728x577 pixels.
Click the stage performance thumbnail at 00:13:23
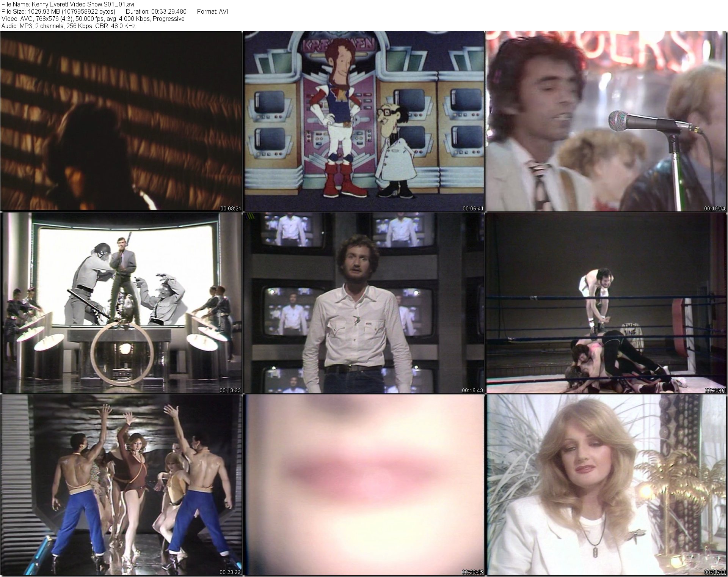coord(121,303)
